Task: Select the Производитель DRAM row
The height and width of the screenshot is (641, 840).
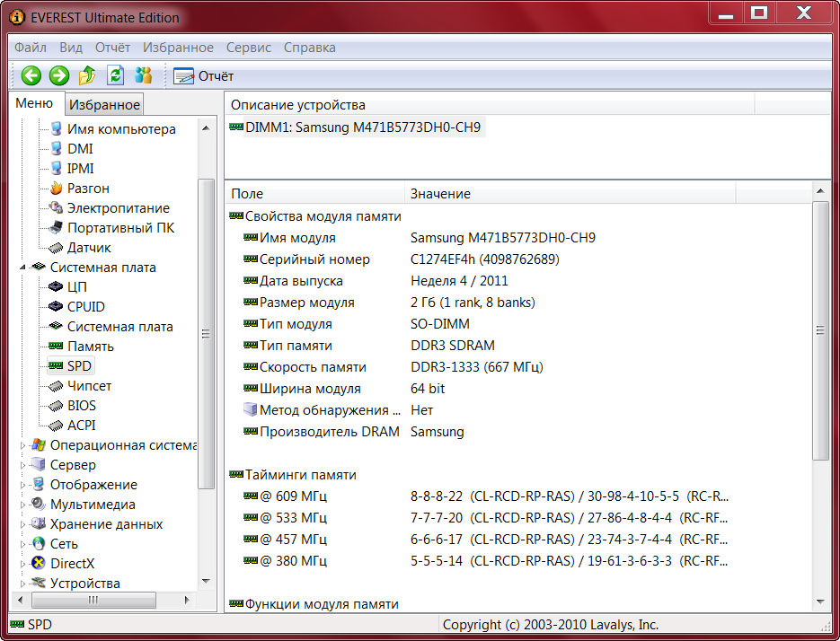Action: [354, 432]
